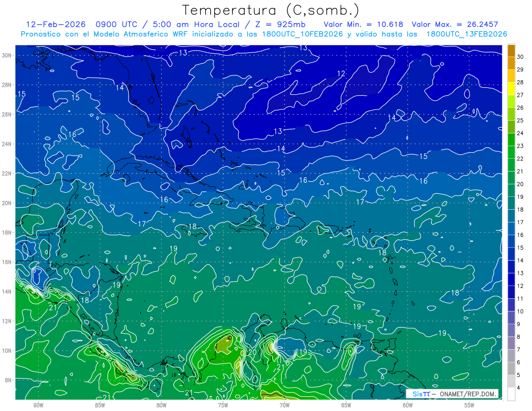Click the "85W" longitude axis label
This screenshot has height=411, width=532.
click(x=100, y=405)
